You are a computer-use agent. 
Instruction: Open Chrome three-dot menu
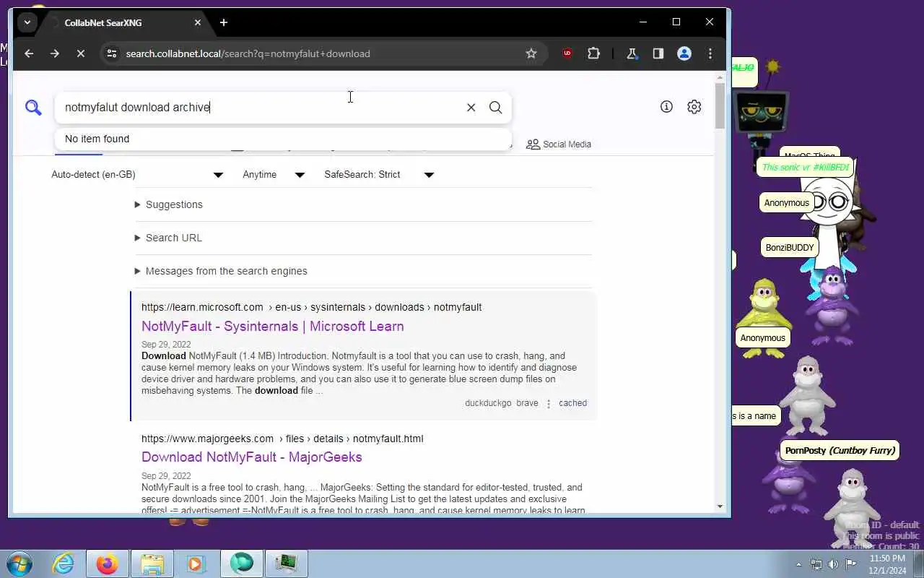click(710, 53)
